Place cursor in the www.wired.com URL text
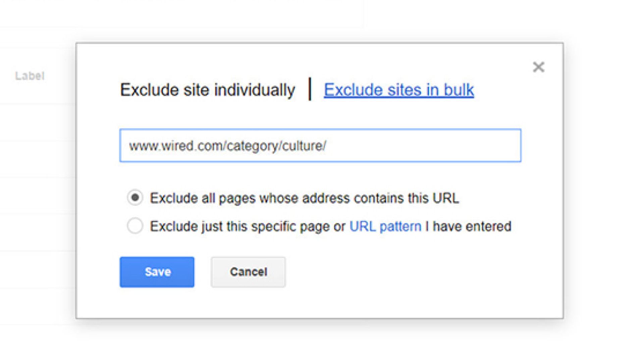The height and width of the screenshot is (362, 644). pyautogui.click(x=227, y=146)
